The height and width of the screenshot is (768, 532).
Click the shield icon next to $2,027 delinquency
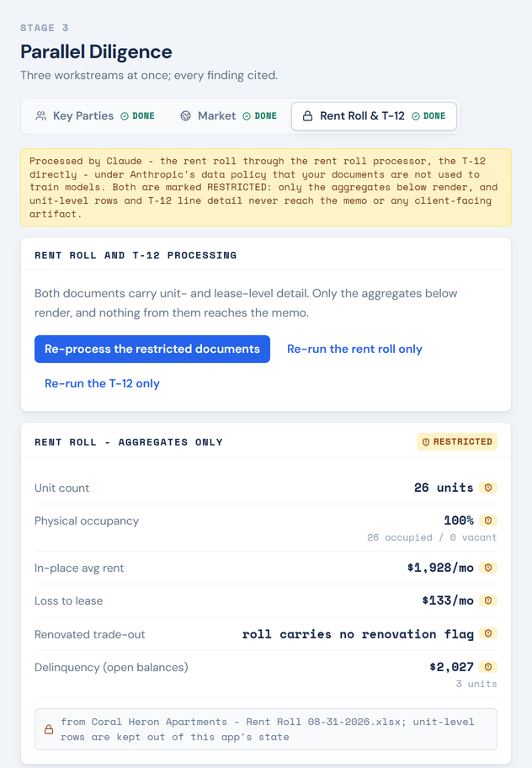coord(488,667)
